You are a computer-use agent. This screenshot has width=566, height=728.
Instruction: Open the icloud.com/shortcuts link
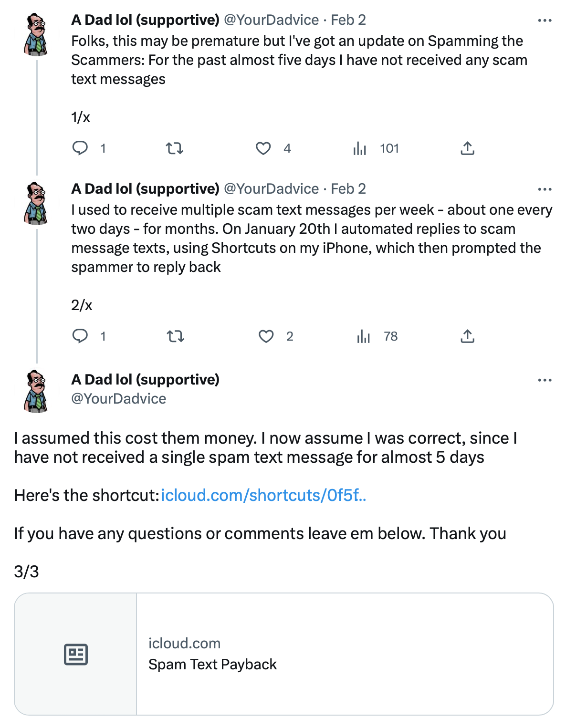(x=263, y=495)
